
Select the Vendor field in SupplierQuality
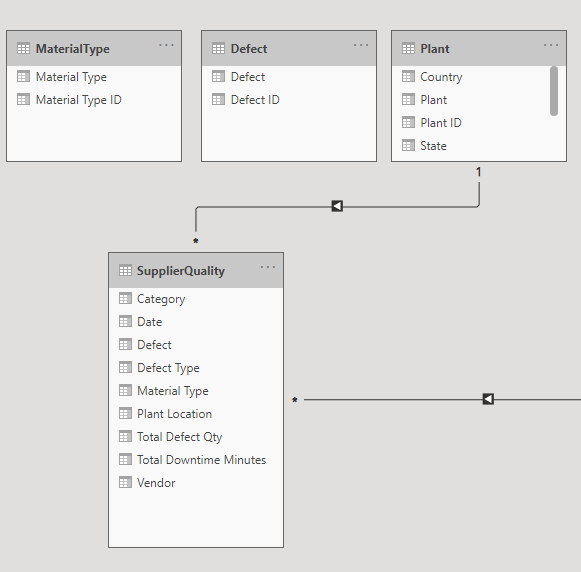pos(196,483)
